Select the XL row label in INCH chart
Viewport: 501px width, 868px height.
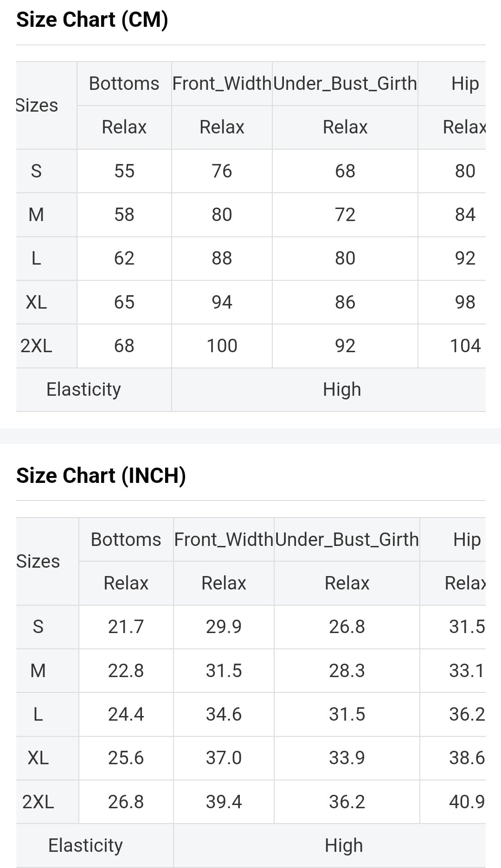coord(38,758)
